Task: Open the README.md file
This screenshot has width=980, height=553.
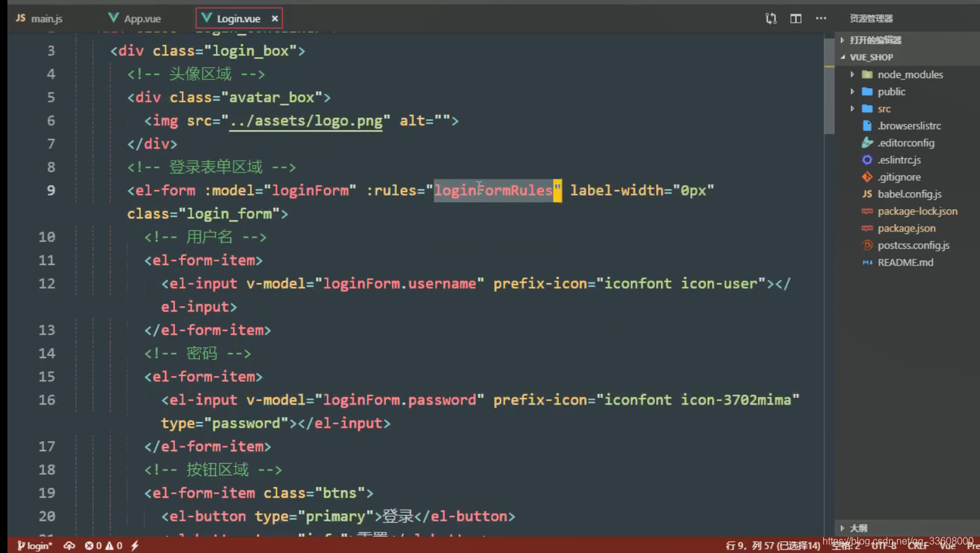Action: [x=905, y=263]
